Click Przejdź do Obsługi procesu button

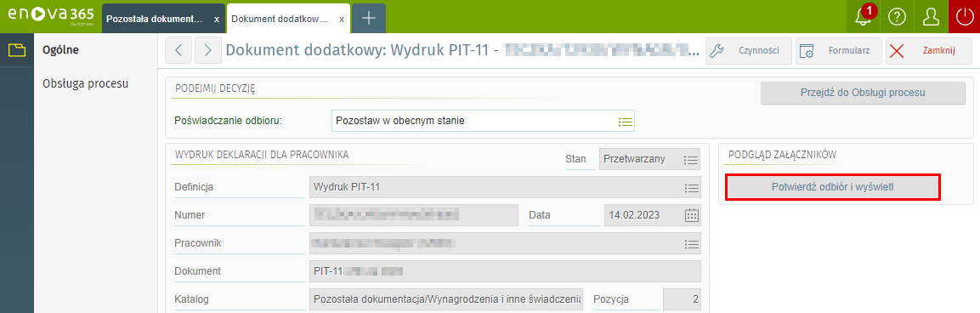pos(863,93)
